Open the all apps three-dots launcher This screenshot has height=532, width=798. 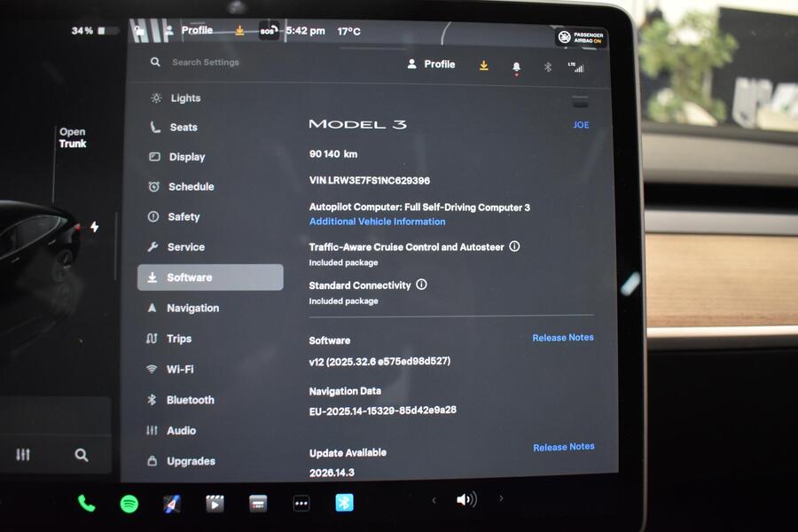[301, 504]
